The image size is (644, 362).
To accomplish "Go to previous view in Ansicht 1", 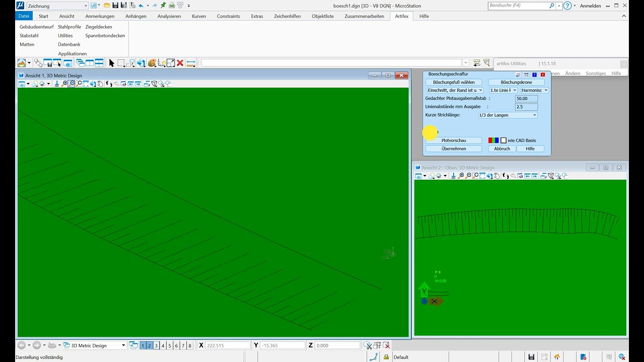I will (x=130, y=84).
